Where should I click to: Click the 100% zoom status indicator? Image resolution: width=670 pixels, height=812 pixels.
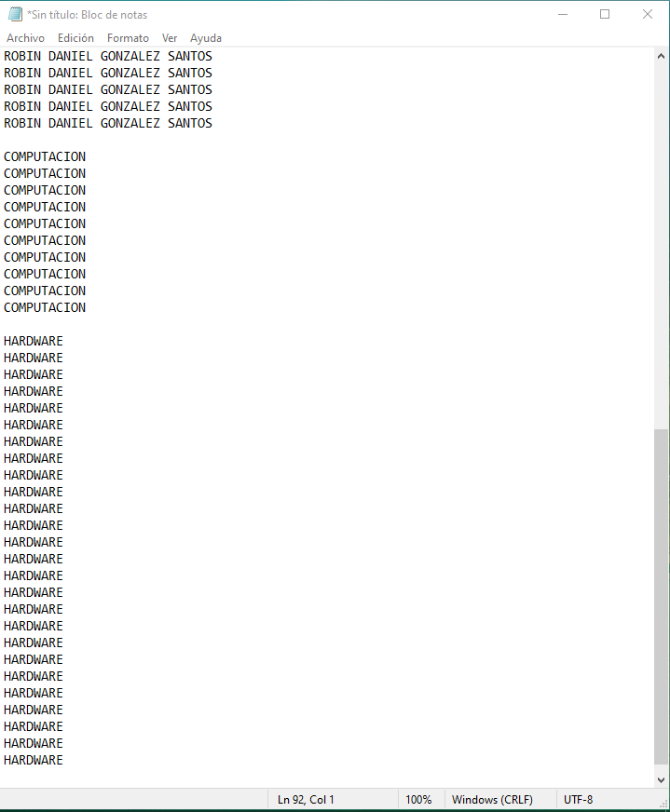pyautogui.click(x=418, y=800)
